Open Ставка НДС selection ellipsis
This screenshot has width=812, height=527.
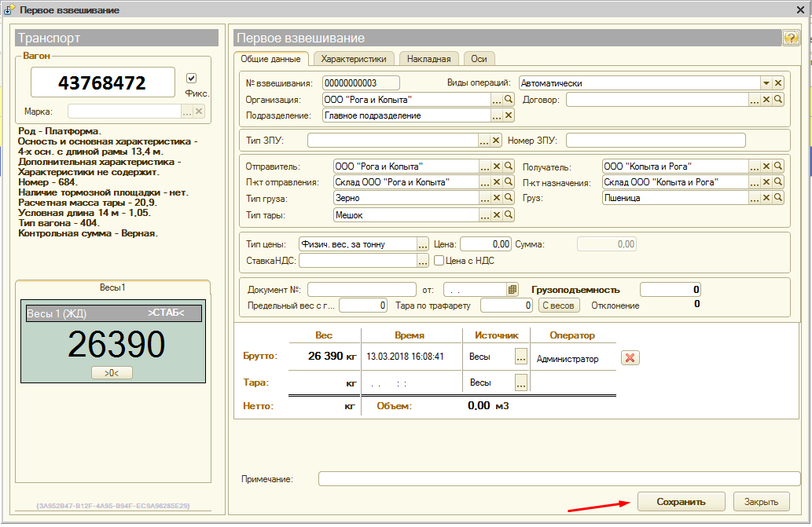point(423,261)
